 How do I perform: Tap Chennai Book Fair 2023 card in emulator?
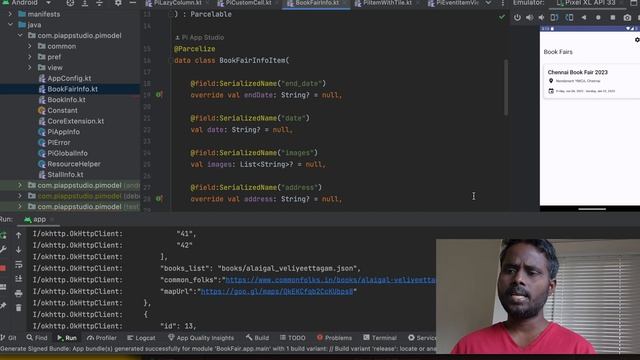pyautogui.click(x=591, y=81)
